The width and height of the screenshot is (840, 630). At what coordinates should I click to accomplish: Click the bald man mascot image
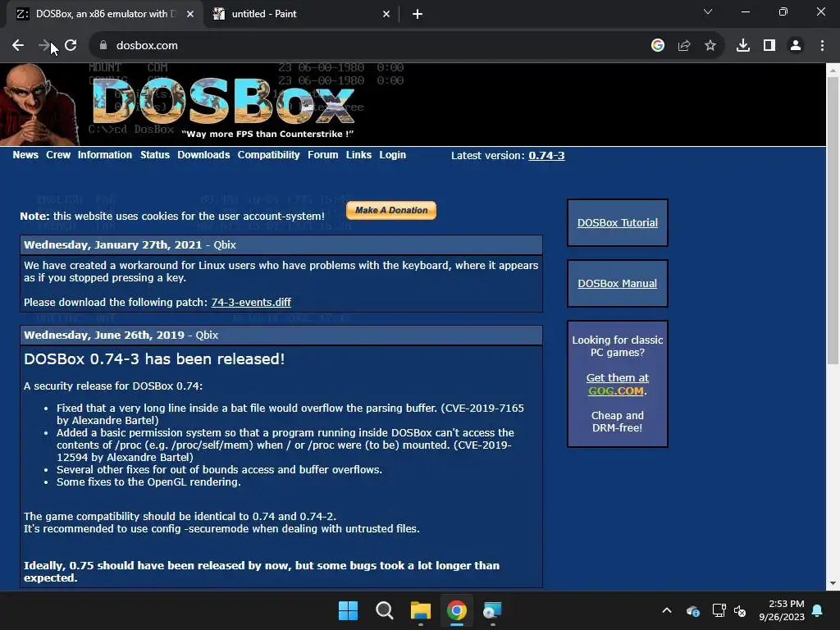(39, 104)
